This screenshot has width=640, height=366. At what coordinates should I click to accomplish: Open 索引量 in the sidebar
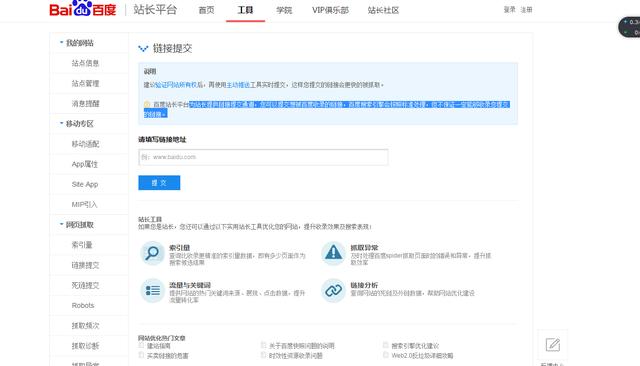click(82, 245)
